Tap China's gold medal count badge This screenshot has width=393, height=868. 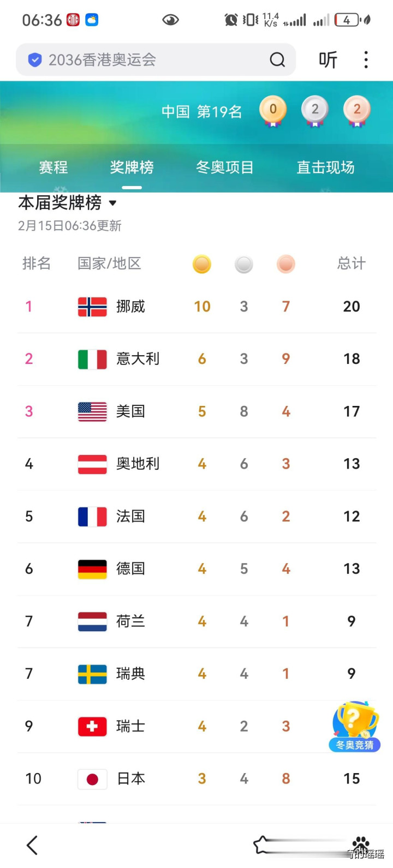(273, 111)
